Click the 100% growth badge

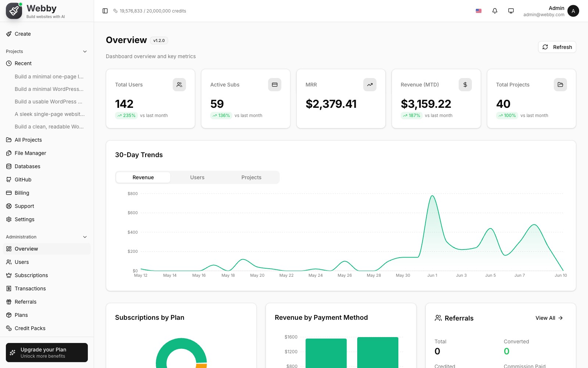[x=507, y=116]
